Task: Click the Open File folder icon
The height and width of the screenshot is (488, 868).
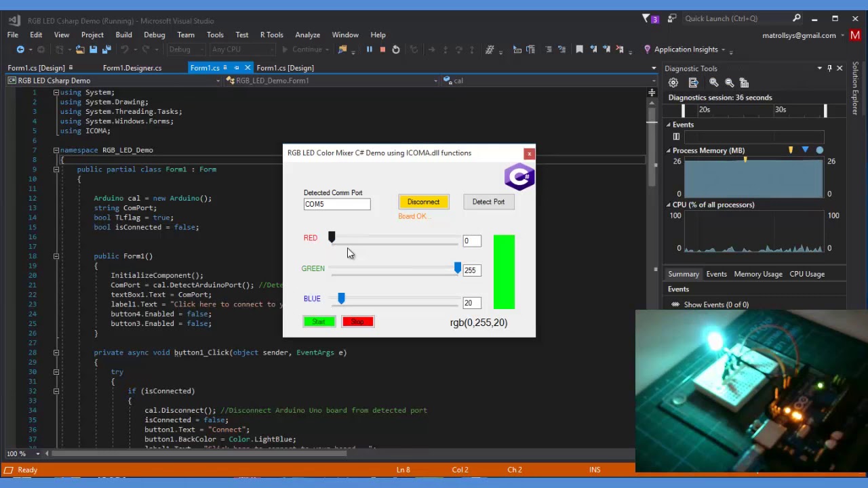Action: (80, 49)
